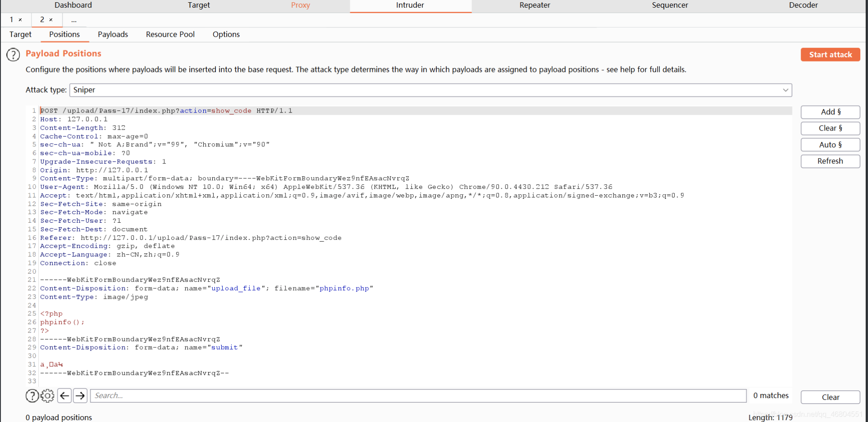Switch to the Target main tab
The height and width of the screenshot is (422, 868).
tap(199, 5)
